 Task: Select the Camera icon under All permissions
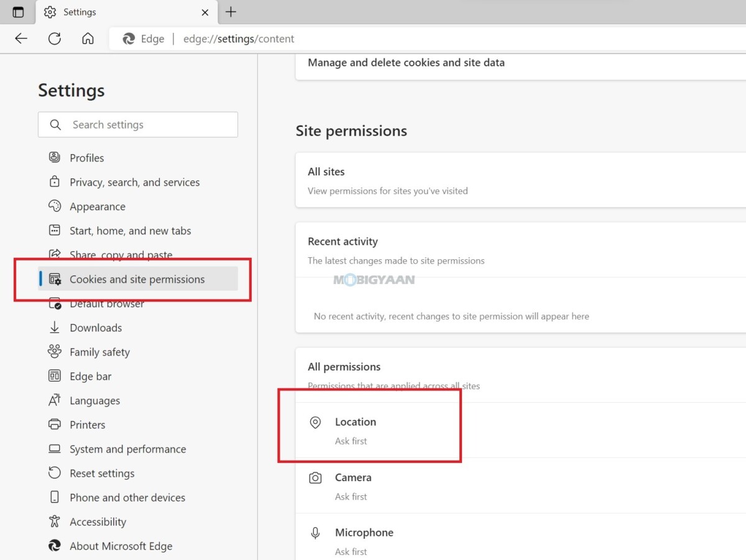click(315, 477)
